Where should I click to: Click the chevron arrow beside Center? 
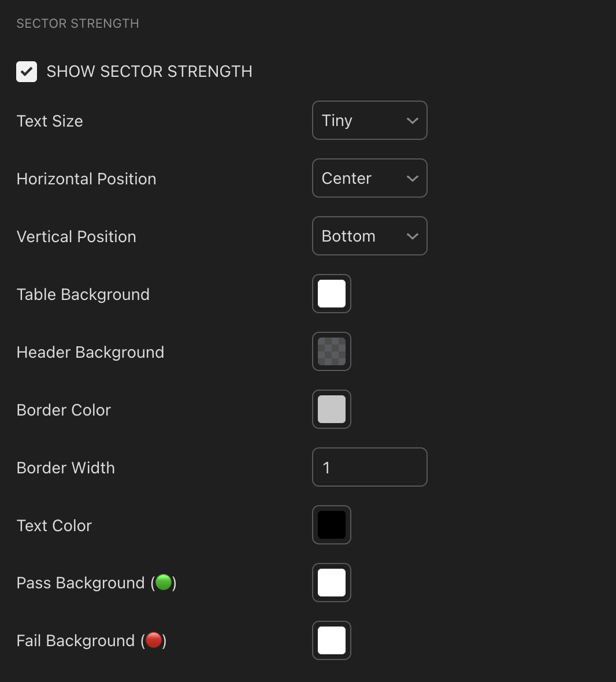click(412, 179)
